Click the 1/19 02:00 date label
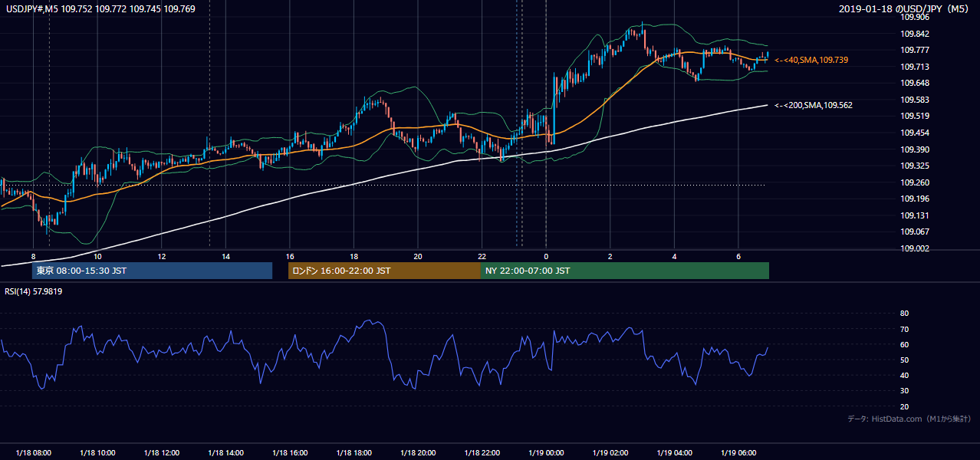This screenshot has width=980, height=460. pos(610,453)
